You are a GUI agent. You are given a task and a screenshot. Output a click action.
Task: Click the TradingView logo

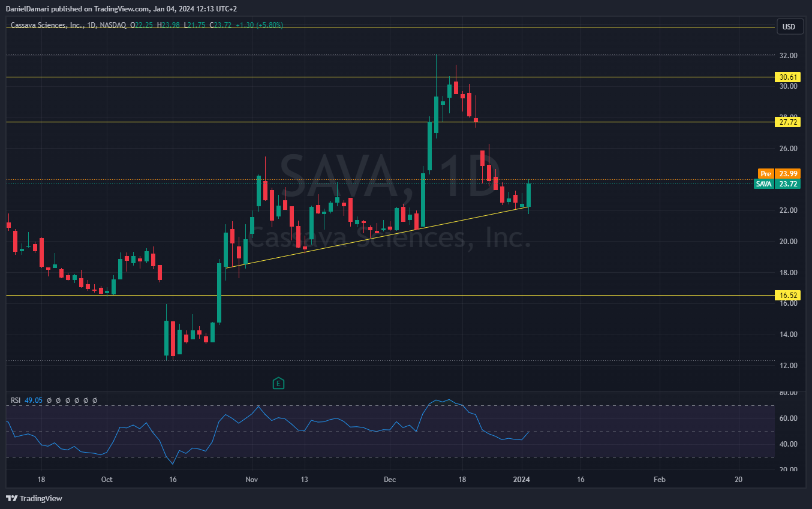click(x=34, y=498)
